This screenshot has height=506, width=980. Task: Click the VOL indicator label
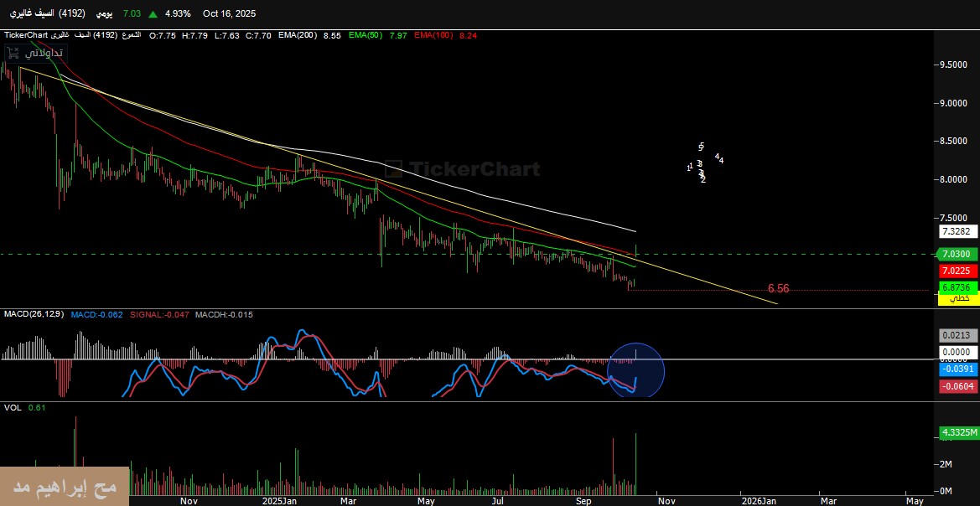click(x=13, y=407)
